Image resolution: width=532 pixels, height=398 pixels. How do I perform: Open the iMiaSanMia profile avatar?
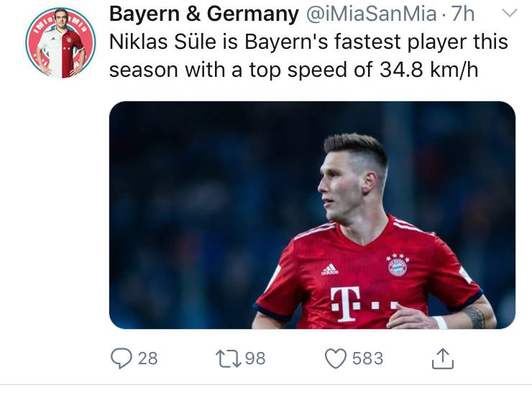pos(60,42)
